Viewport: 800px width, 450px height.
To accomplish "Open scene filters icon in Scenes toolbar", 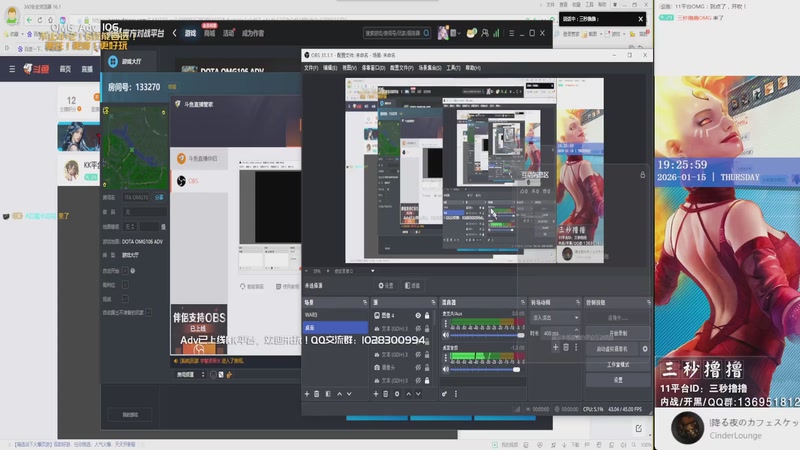I will 328,394.
